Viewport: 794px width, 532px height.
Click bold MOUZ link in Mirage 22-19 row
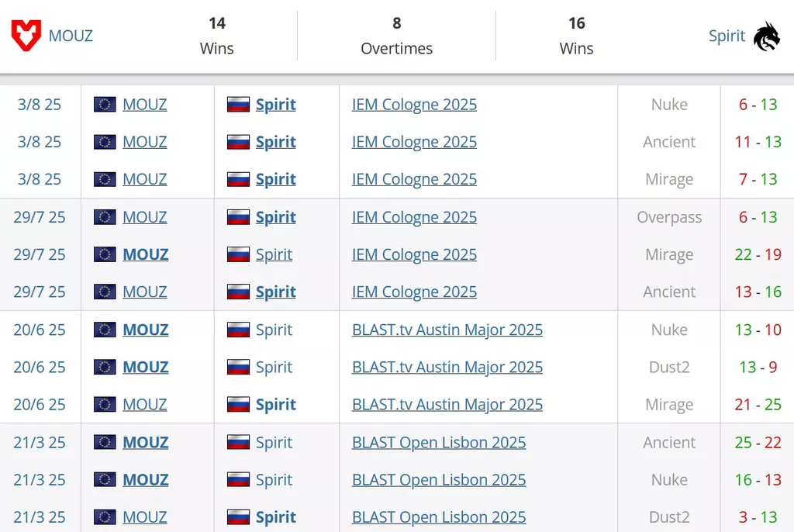[x=145, y=254]
